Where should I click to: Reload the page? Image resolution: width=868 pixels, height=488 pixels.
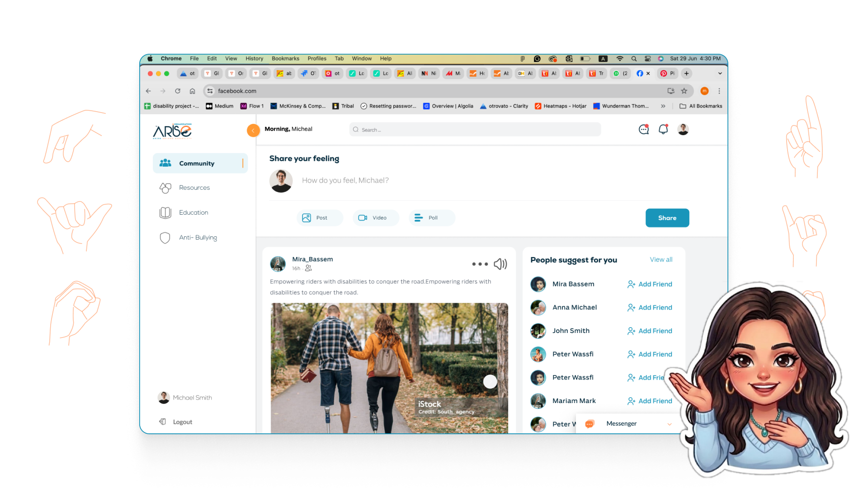tap(178, 91)
